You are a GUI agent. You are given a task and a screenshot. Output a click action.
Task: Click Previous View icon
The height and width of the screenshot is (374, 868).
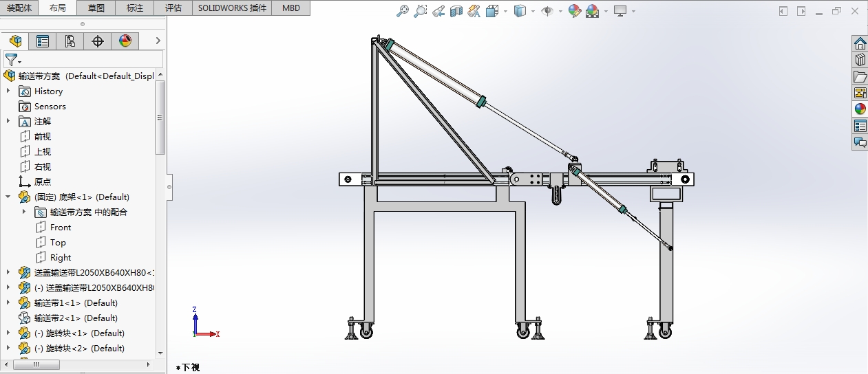(438, 11)
